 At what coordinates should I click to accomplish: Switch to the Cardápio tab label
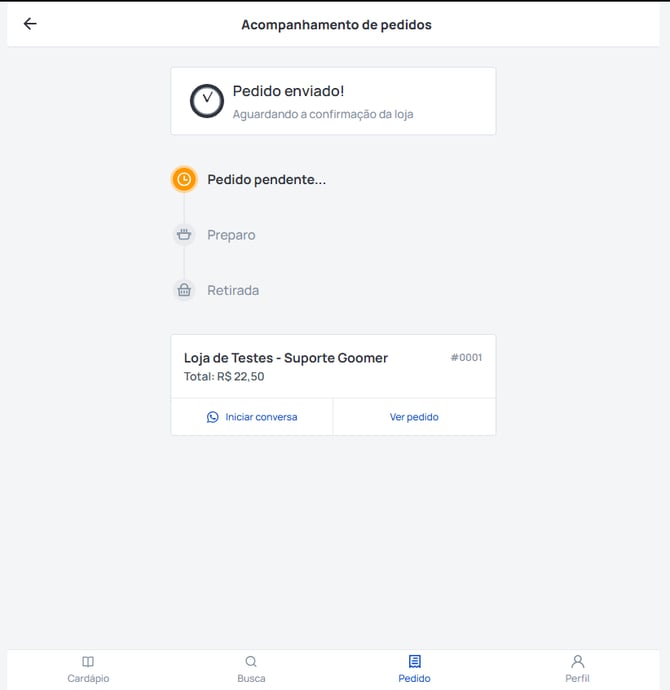pyautogui.click(x=88, y=678)
